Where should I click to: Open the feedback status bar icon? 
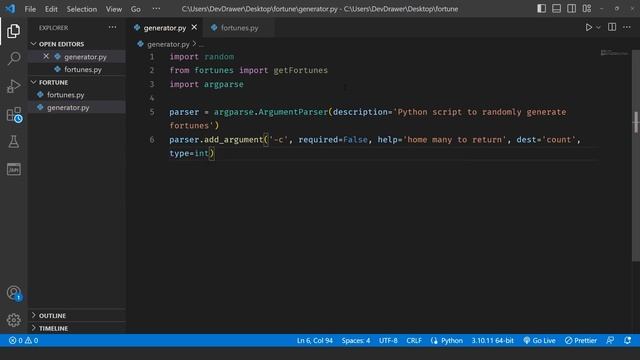coord(610,340)
